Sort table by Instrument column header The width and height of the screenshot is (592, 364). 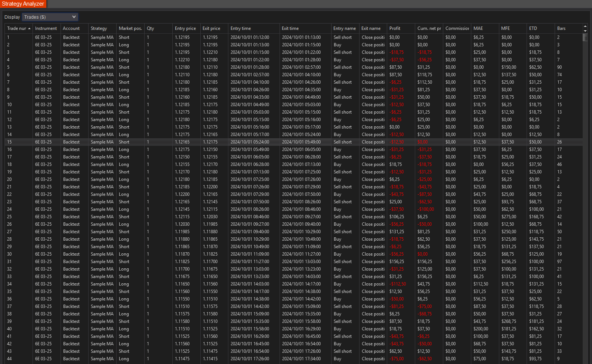[x=46, y=28]
